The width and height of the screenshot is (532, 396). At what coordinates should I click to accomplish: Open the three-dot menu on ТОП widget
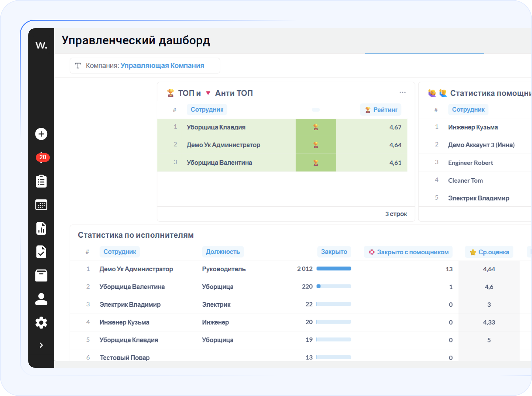403,92
